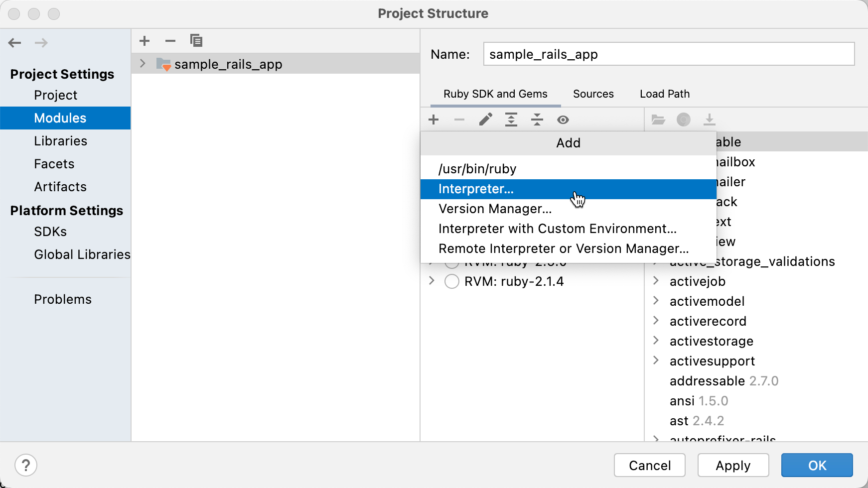Open the attach gems folder icon
This screenshot has height=488, width=868.
click(659, 120)
